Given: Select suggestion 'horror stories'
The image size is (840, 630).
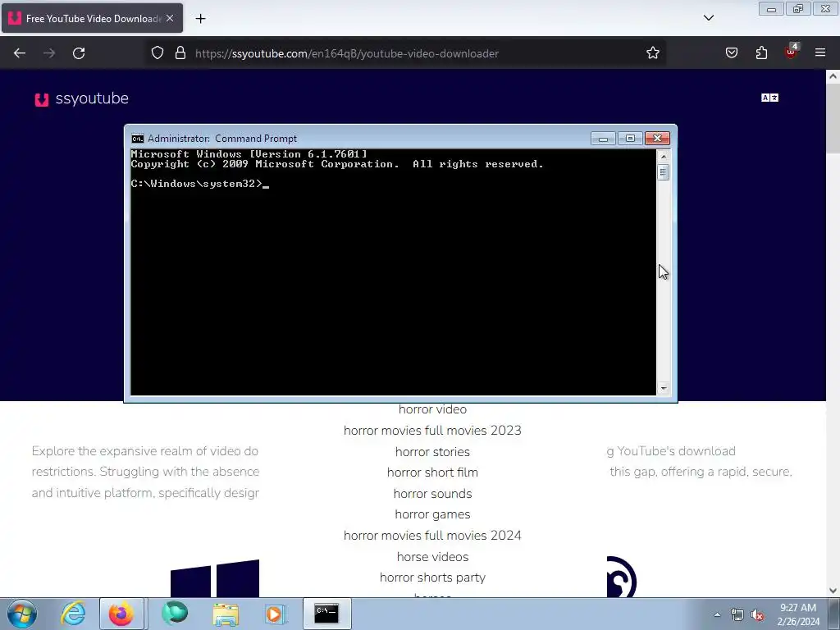Looking at the screenshot, I should tap(432, 452).
